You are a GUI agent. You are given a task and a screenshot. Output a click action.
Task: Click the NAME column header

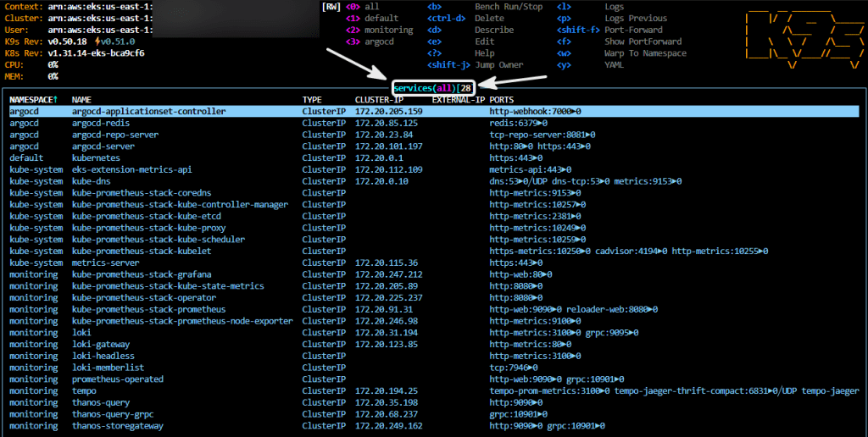tap(81, 100)
